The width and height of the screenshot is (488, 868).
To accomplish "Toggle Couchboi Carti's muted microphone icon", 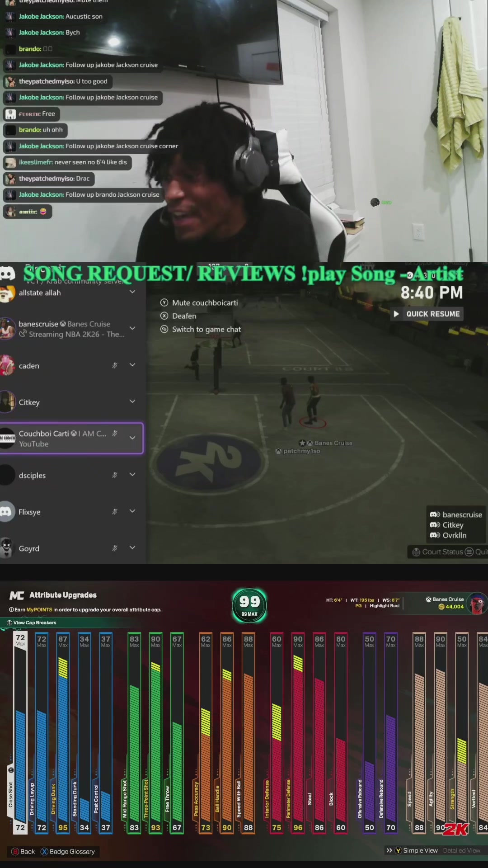I will click(115, 433).
